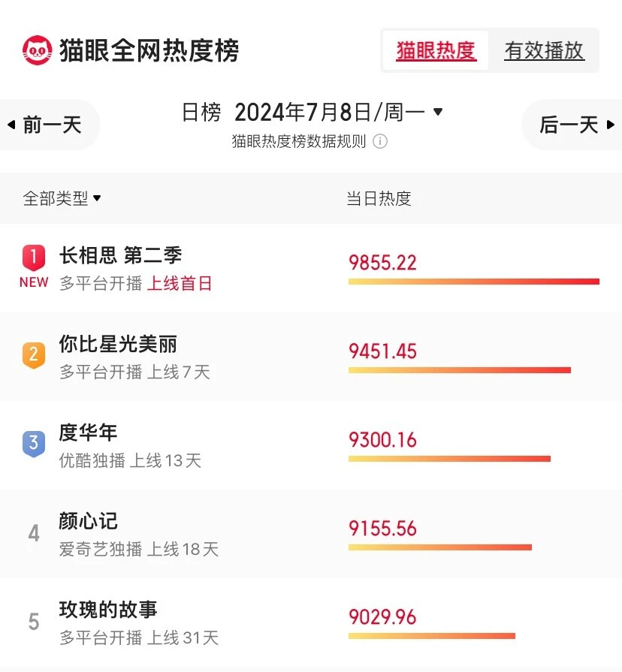Open the 度华年 show entry
The width and height of the screenshot is (622, 672).
point(88,433)
